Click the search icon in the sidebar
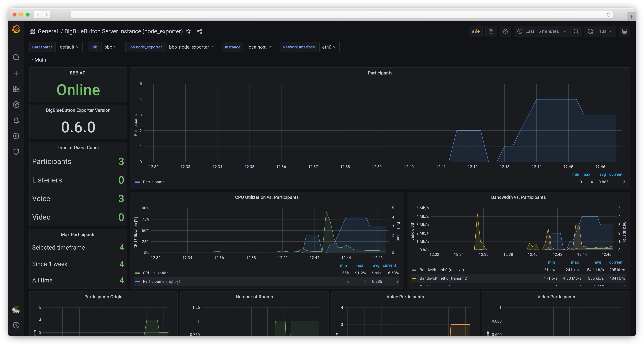 pyautogui.click(x=16, y=57)
